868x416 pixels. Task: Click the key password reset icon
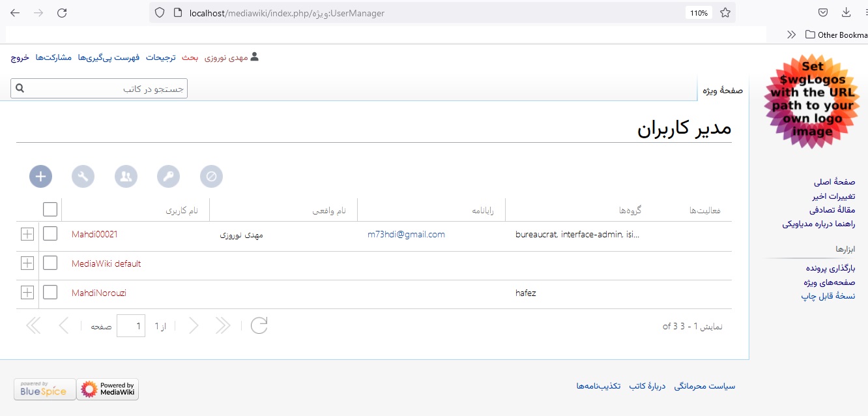pyautogui.click(x=168, y=176)
